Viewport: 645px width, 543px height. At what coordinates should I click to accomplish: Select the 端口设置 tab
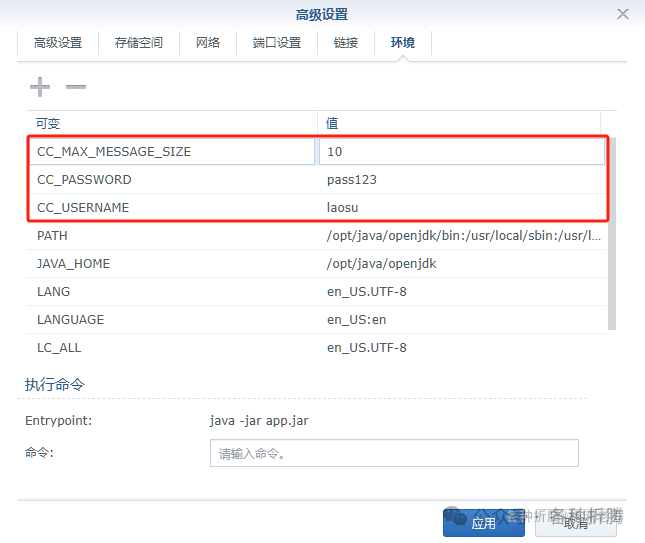[x=277, y=42]
